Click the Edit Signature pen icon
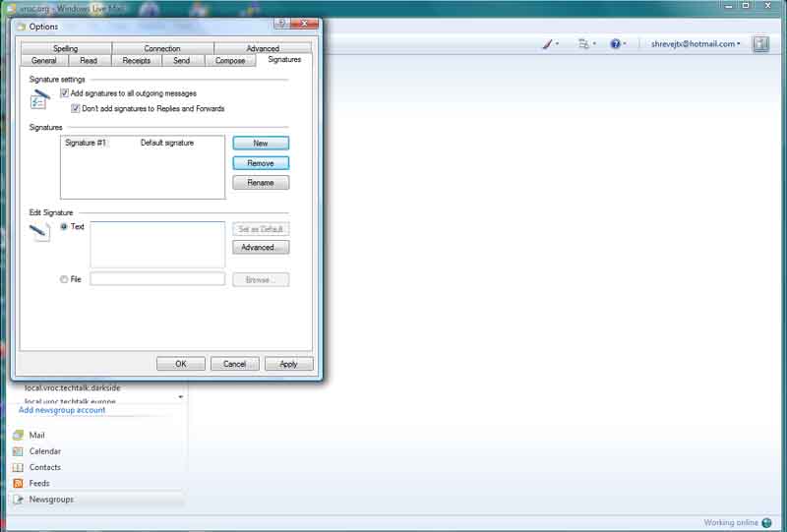Screen dimensions: 787x532 point(39,233)
